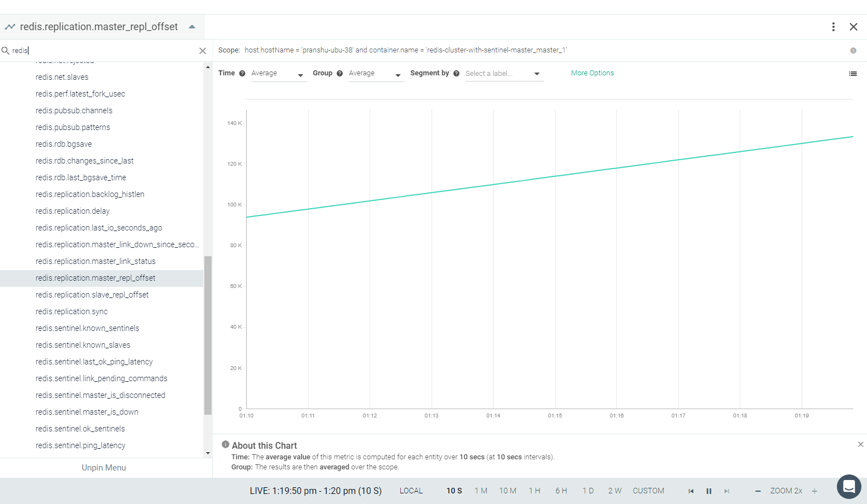Dismiss the About this Chart panel

(x=860, y=444)
